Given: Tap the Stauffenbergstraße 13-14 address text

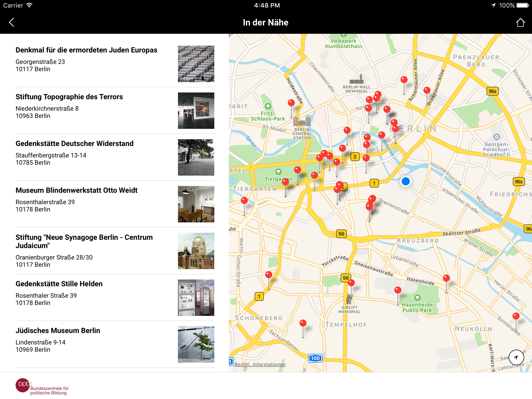Looking at the screenshot, I should (x=51, y=155).
